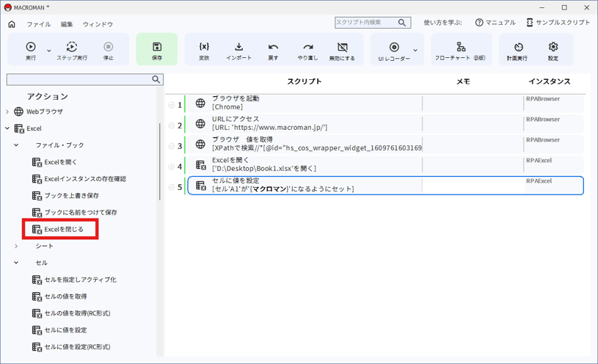598x364 pixels.
Task: Open the 編集 menu
Action: (x=67, y=24)
